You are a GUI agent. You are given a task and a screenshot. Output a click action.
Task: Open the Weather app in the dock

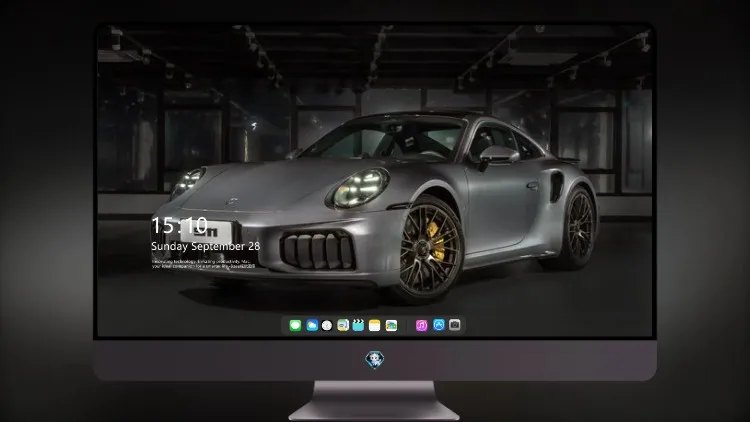click(x=312, y=325)
